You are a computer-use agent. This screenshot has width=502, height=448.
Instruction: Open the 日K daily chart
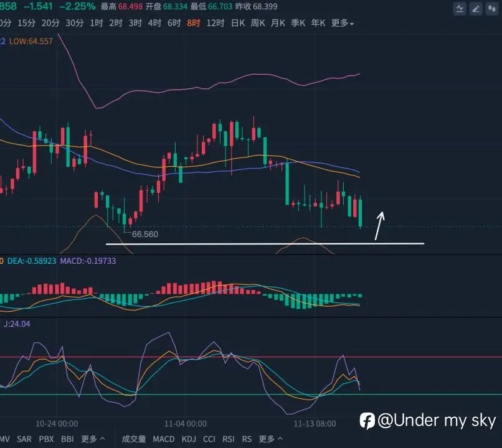(x=238, y=23)
